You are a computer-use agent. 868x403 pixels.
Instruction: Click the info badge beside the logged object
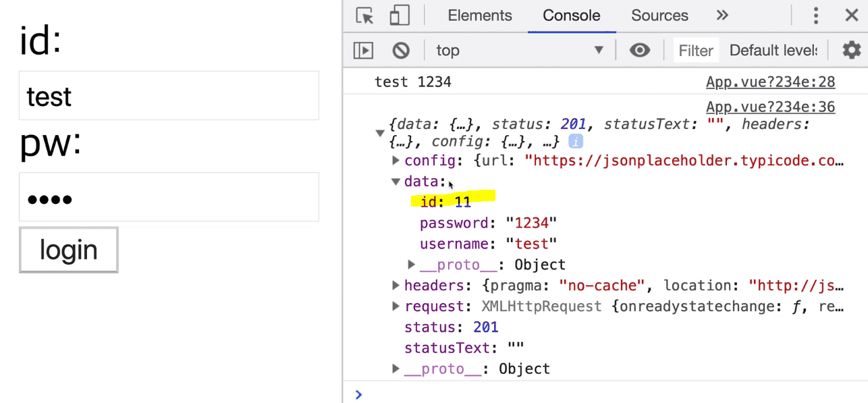pos(576,142)
